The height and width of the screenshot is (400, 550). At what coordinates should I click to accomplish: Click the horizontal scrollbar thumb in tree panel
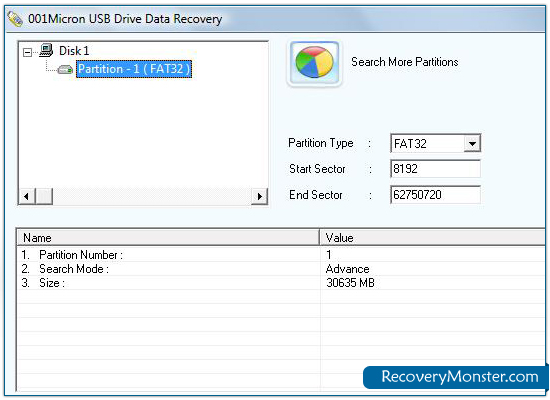pos(44,196)
